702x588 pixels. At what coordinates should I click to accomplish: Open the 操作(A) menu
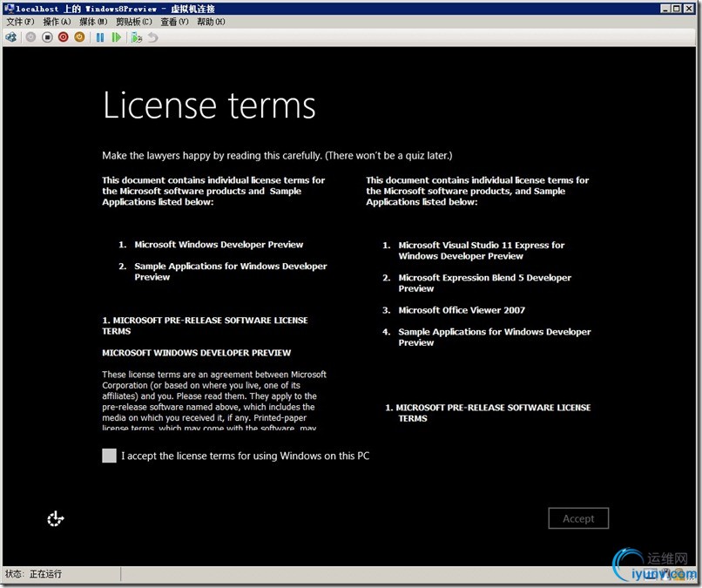(57, 22)
